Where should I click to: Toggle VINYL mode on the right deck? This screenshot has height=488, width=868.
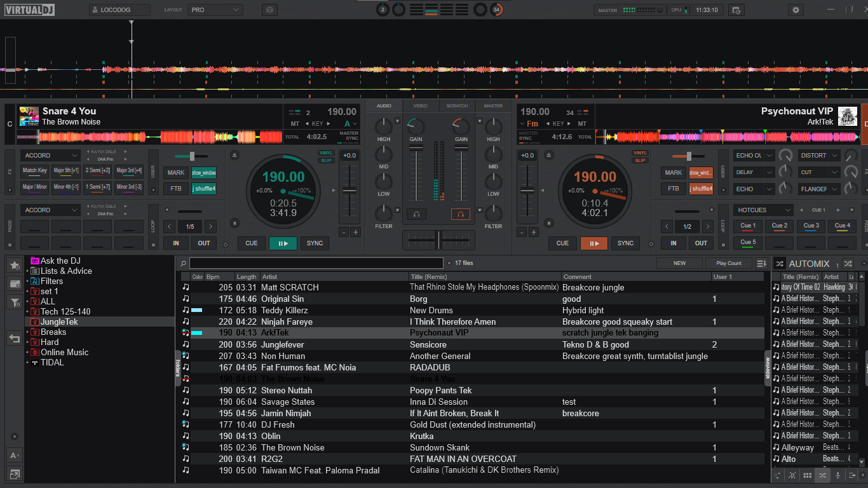(640, 152)
